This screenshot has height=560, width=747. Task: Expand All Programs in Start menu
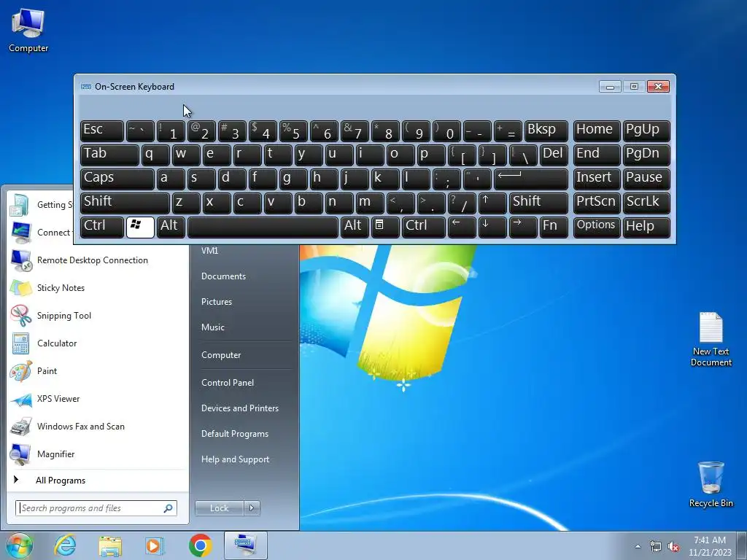pyautogui.click(x=98, y=481)
